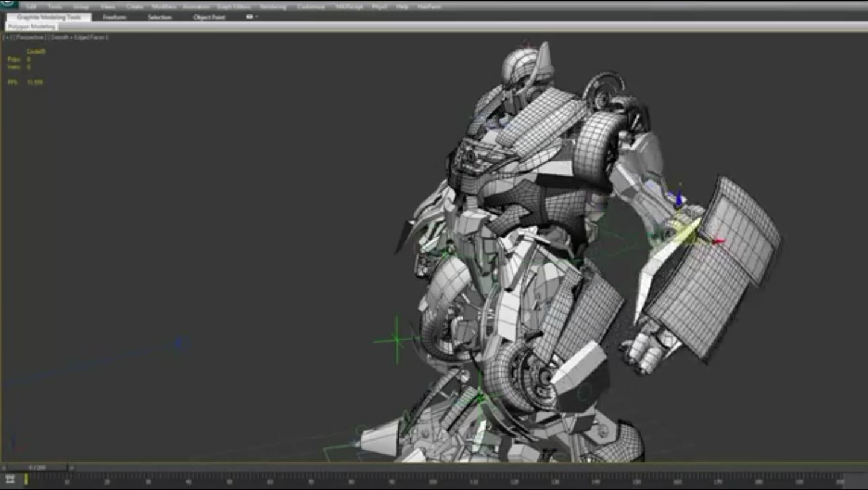Toggle the ribbon minimize dropdown icon
The width and height of the screenshot is (868, 490).
252,17
